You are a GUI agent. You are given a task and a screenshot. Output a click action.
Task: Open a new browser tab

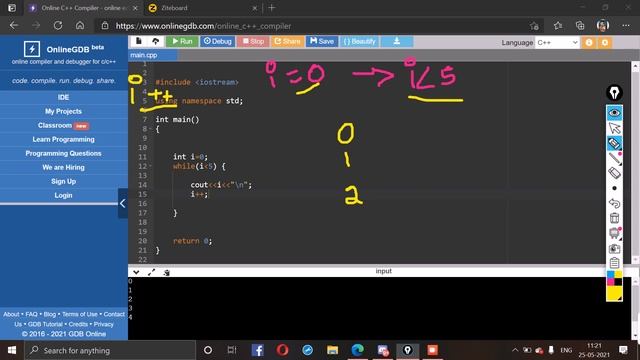[272, 8]
